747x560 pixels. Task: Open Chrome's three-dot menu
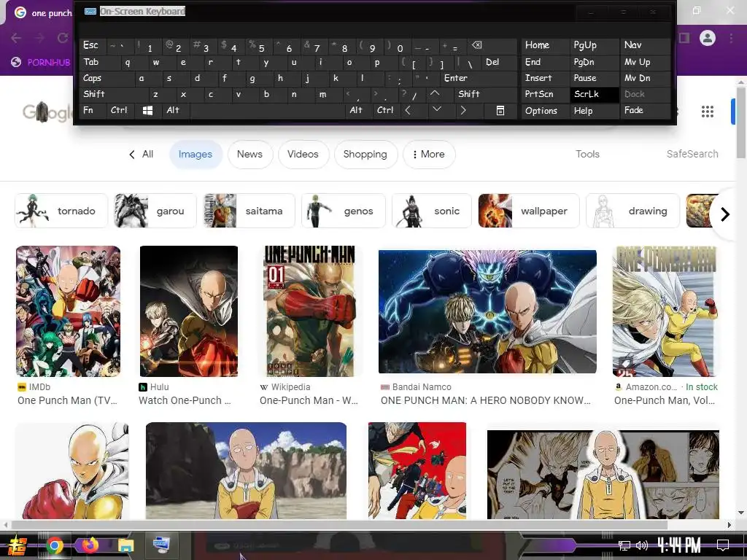(731, 38)
